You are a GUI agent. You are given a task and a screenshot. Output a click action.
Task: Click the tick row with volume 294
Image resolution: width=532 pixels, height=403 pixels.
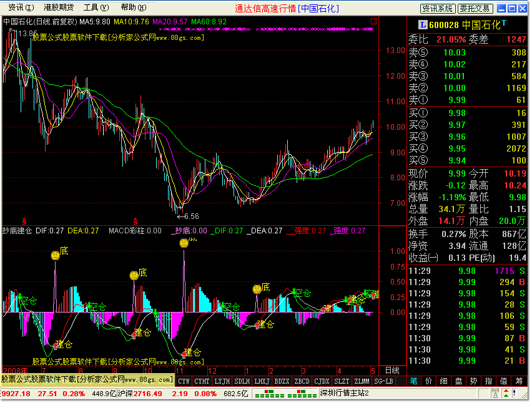pos(467,282)
